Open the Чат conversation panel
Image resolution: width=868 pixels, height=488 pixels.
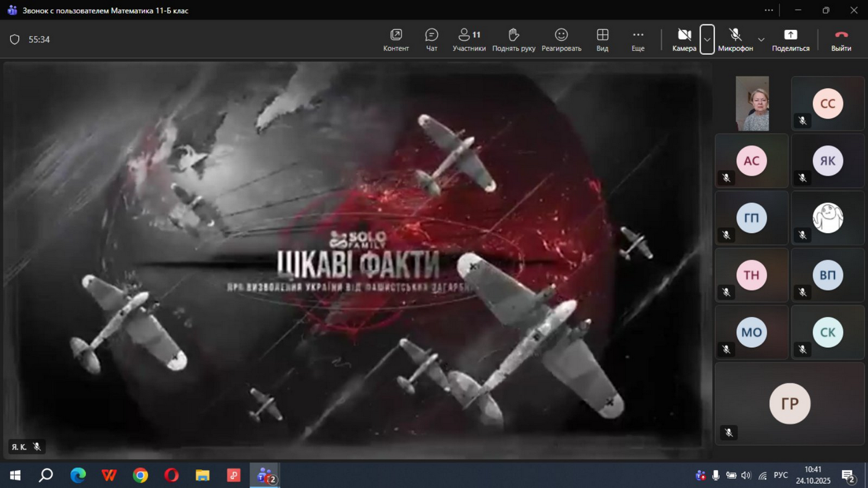(x=432, y=40)
